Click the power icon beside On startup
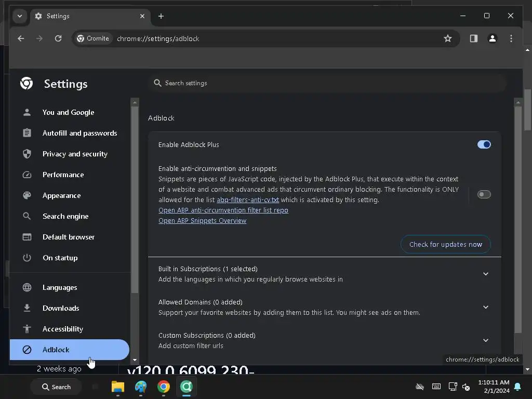 tap(27, 258)
